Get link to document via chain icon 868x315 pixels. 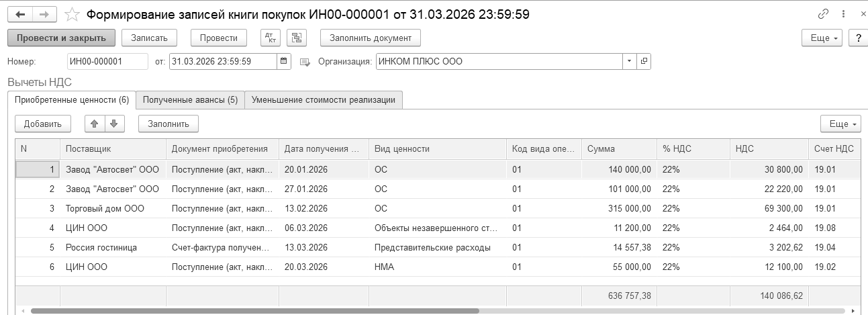click(x=823, y=14)
